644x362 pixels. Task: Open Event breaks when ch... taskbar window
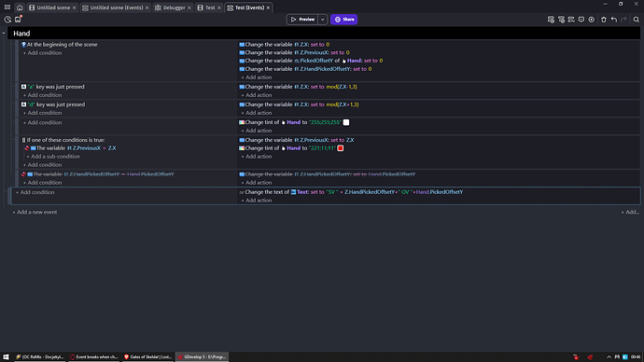[x=94, y=357]
